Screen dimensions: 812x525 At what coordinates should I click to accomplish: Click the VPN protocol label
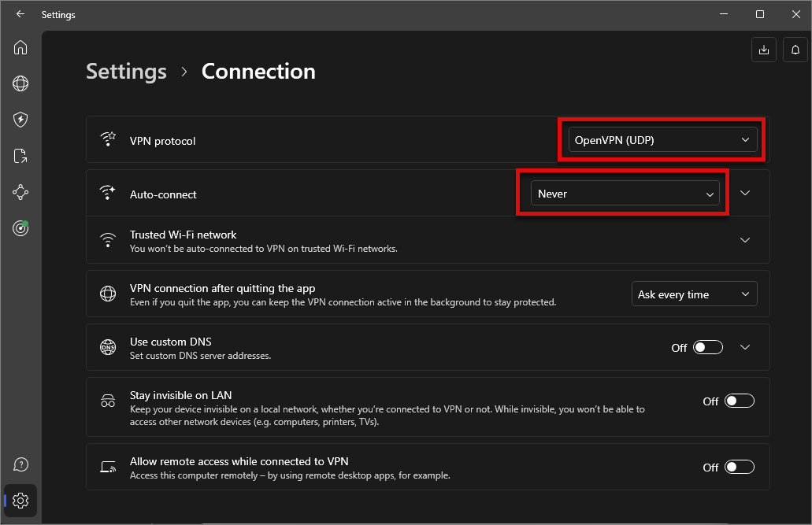(162, 141)
